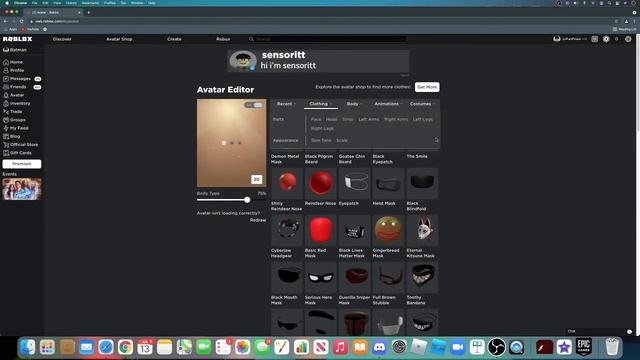Open Create in Roblox navigation
Image resolution: width=640 pixels, height=360 pixels.
point(174,39)
